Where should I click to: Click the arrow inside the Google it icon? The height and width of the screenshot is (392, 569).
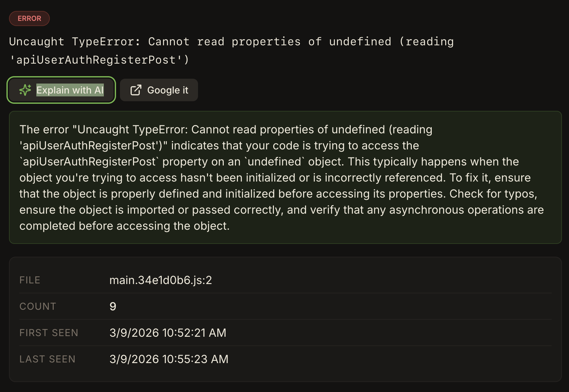[138, 88]
